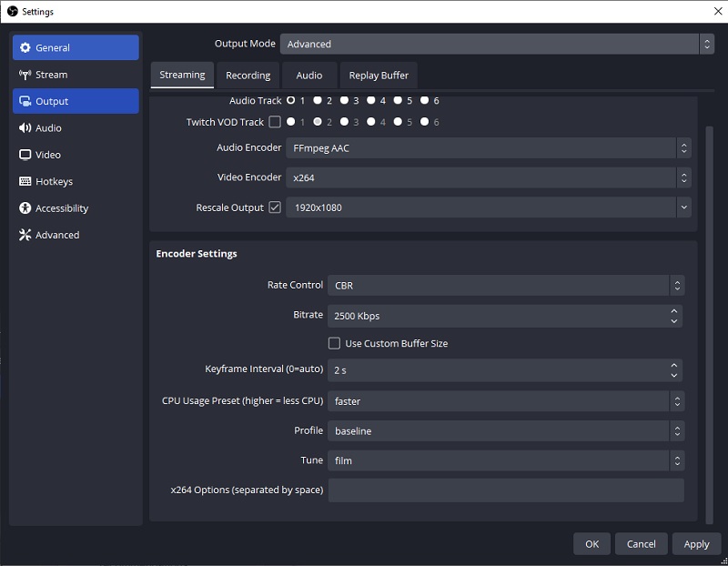Increase Bitrate with the up stepper arrow
728x566 pixels.
point(673,310)
